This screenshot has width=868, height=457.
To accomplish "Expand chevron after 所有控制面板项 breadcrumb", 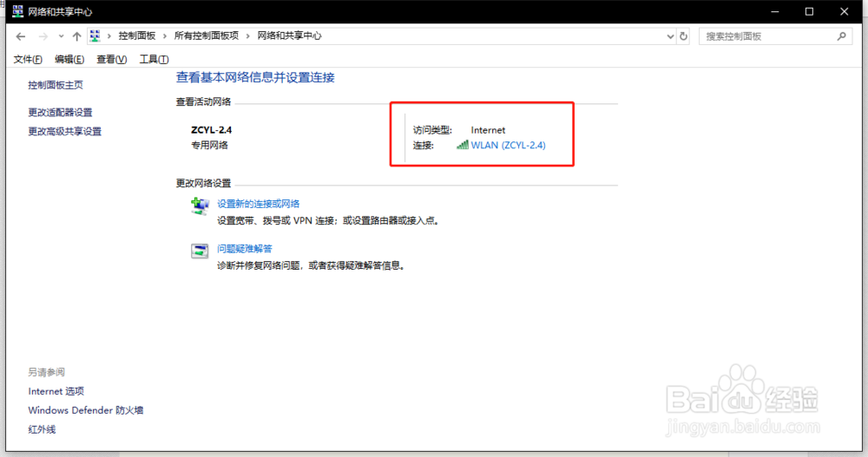I will coord(247,36).
